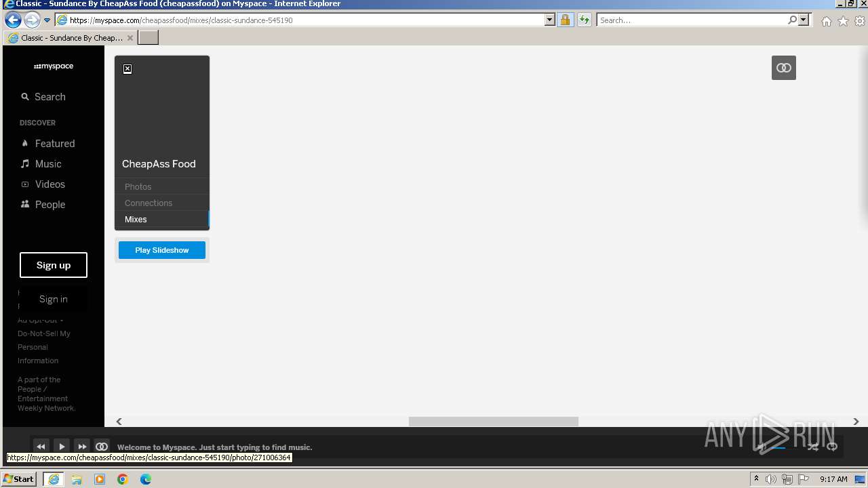The height and width of the screenshot is (488, 868).
Task: Open the Videos section
Action: click(50, 184)
